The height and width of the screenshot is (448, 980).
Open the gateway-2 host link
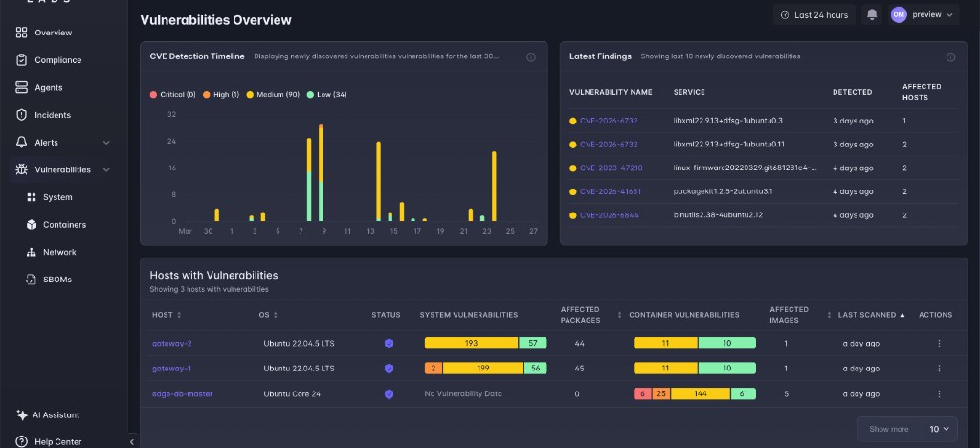coord(172,343)
